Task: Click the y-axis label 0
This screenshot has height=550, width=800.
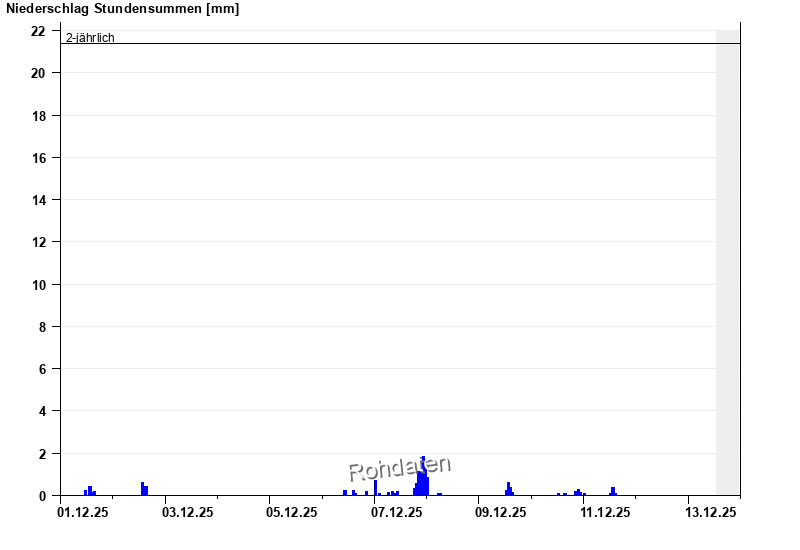Action: (41, 495)
